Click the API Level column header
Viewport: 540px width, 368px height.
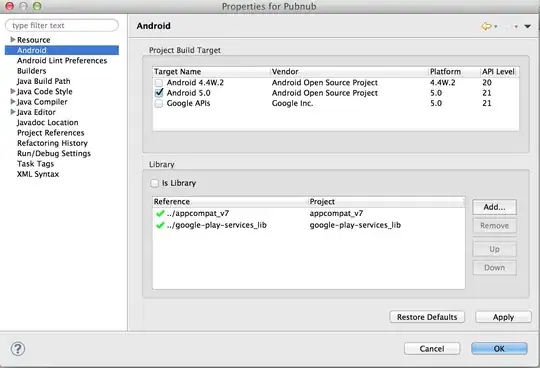pyautogui.click(x=499, y=72)
